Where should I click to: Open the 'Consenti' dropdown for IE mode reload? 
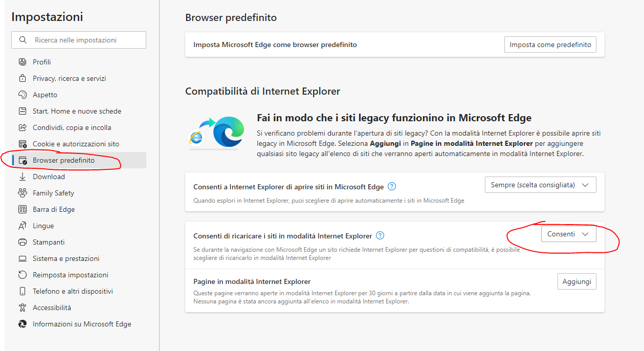pyautogui.click(x=568, y=234)
